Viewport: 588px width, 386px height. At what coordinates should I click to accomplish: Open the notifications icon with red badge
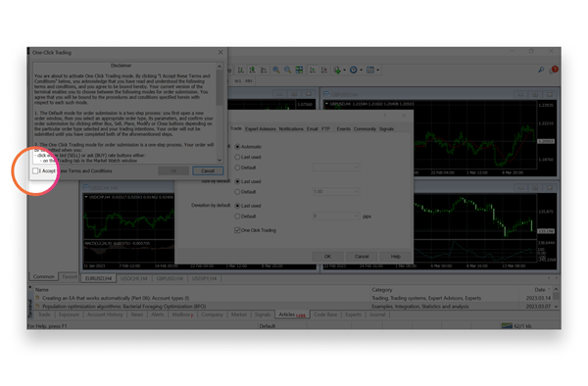pyautogui.click(x=554, y=70)
